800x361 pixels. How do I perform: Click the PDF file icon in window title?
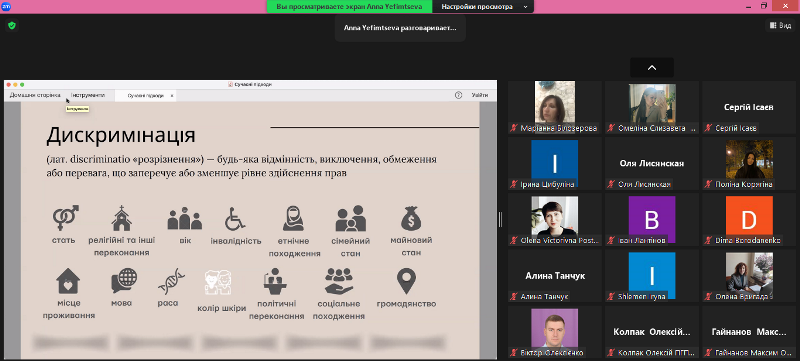click(230, 84)
